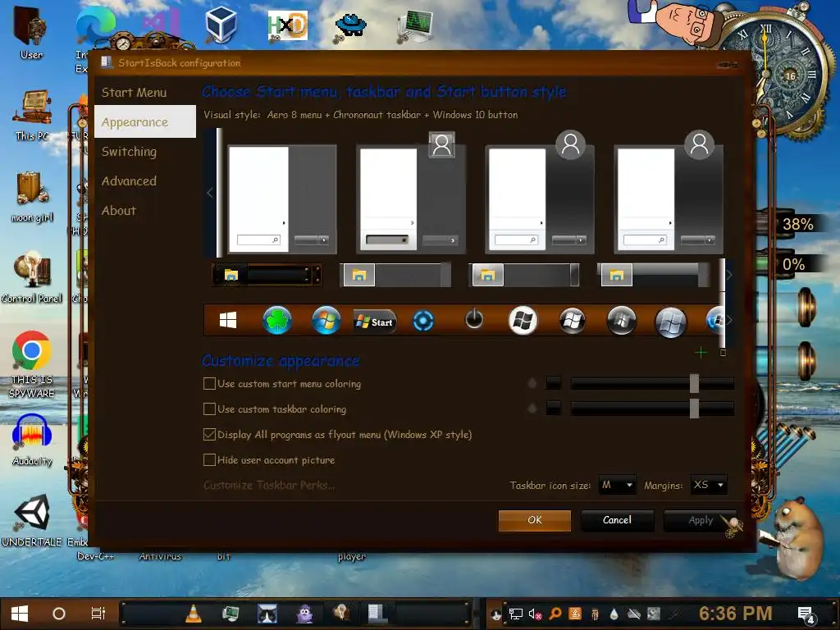The image size is (840, 630).
Task: Open Cortana circle on the taskbar
Action: click(x=59, y=614)
